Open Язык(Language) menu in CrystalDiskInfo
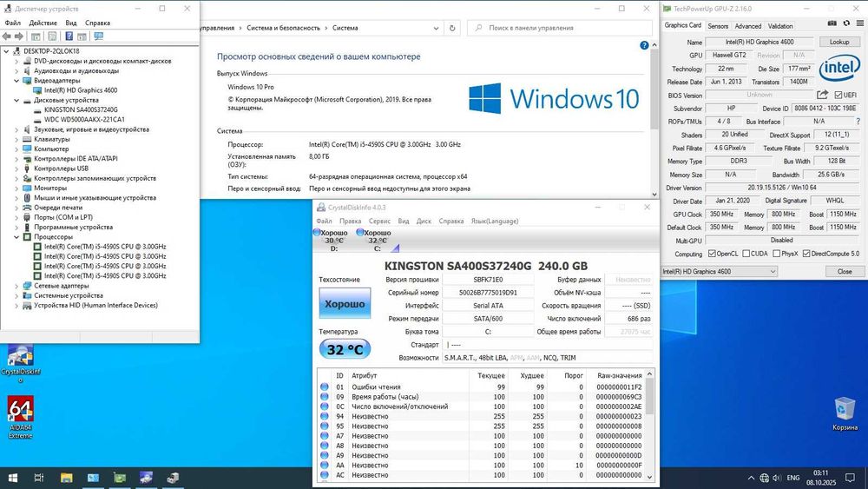This screenshot has width=868, height=489. (495, 221)
